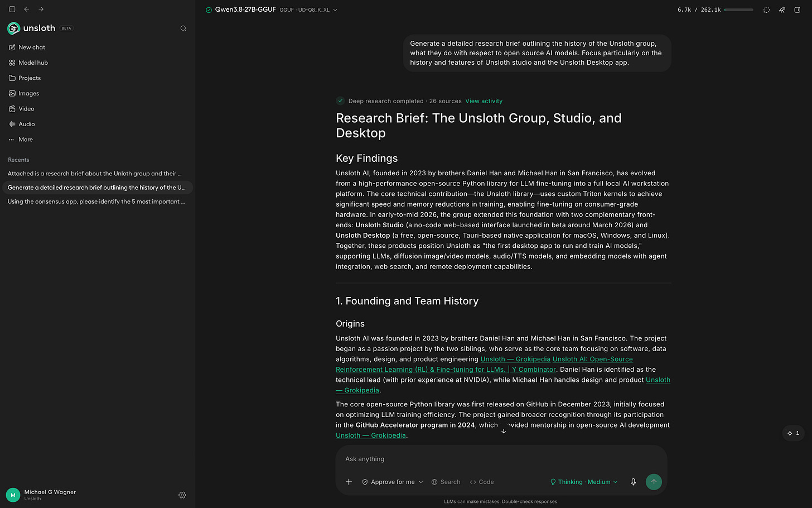Open recent chat 'Generate a detailed research brief'
The image size is (812, 508).
coord(96,188)
